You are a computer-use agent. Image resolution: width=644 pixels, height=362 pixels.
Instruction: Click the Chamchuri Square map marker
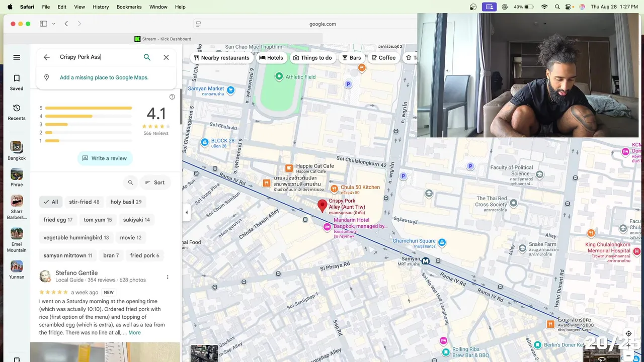click(442, 243)
